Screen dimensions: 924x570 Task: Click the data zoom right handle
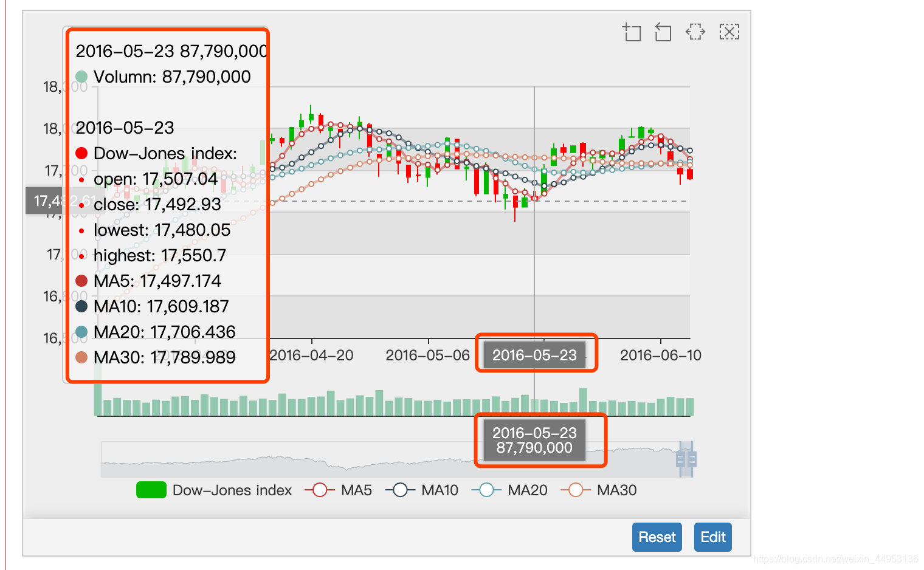[692, 459]
